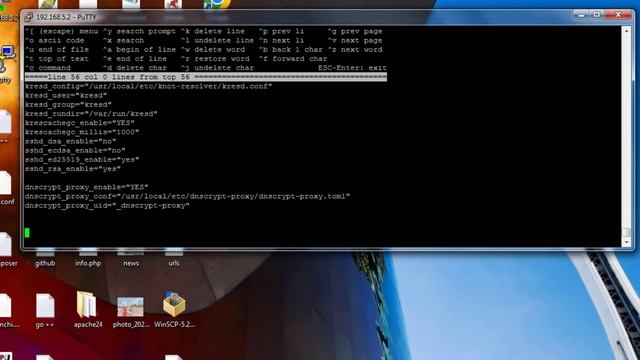Image resolution: width=640 pixels, height=360 pixels.
Task: Click the PuTTY icon in title bar
Action: (x=29, y=17)
